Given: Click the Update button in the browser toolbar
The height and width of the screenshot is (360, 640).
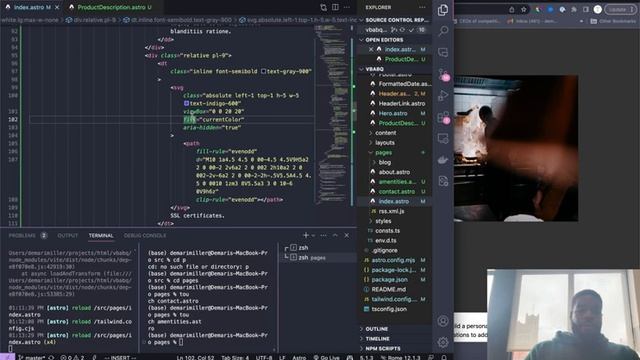Looking at the screenshot, I should pos(620,9).
